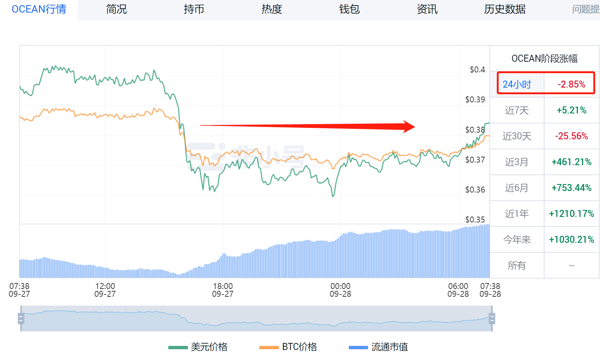
Task: Open the 钱包 tab
Action: pos(350,9)
